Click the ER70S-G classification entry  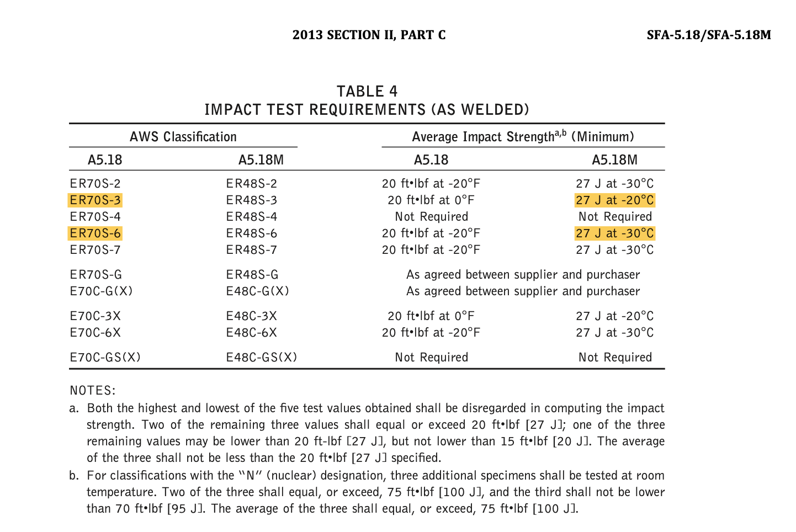(96, 274)
